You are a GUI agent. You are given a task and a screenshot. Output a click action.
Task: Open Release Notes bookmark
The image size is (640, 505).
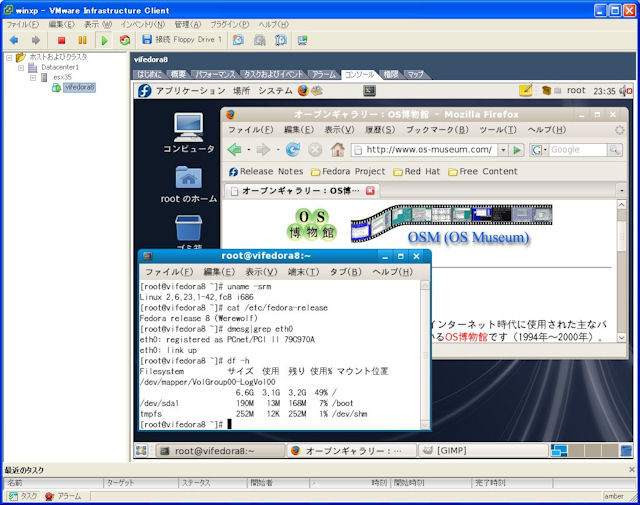point(266,172)
